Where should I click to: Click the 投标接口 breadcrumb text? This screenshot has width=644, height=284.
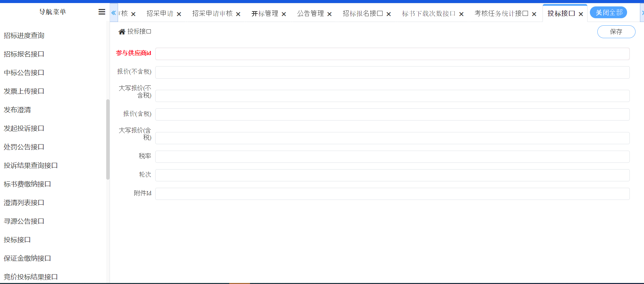tap(139, 32)
